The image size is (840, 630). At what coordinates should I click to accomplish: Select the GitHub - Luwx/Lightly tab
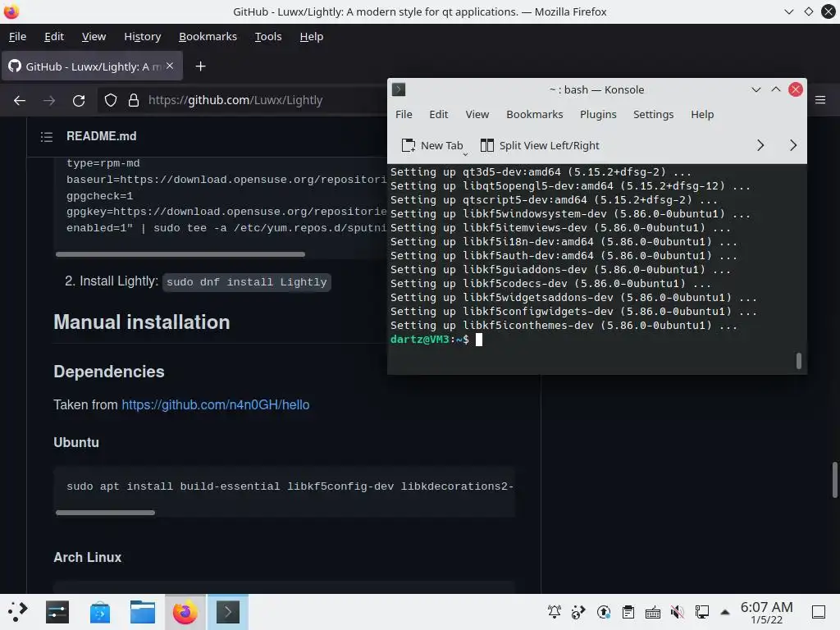[x=92, y=66]
